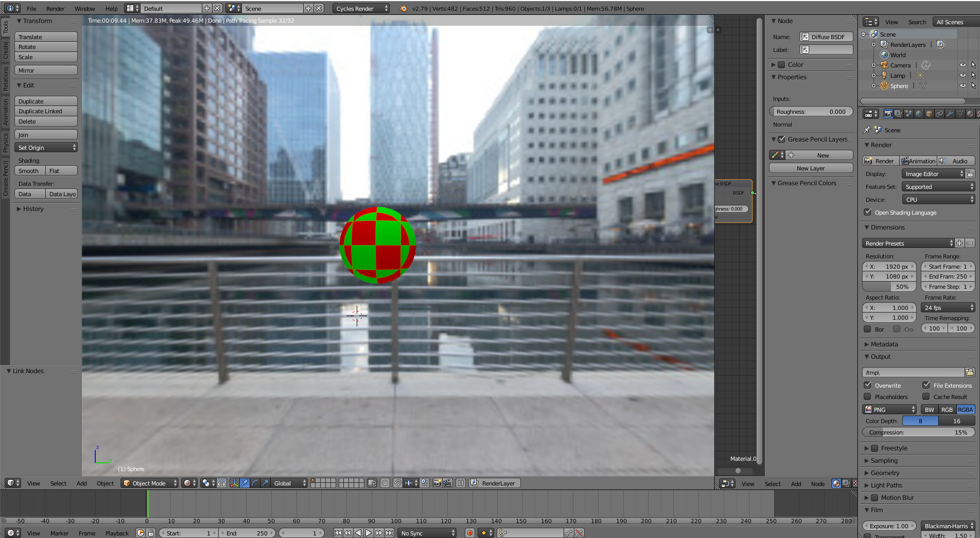Hide the Sphere object using its eye icon
The image size is (980, 538).
962,85
